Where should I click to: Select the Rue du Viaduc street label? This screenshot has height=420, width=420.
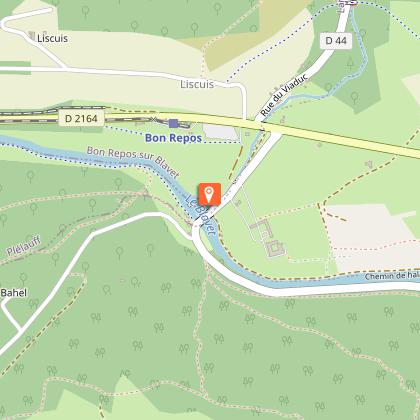tap(284, 96)
